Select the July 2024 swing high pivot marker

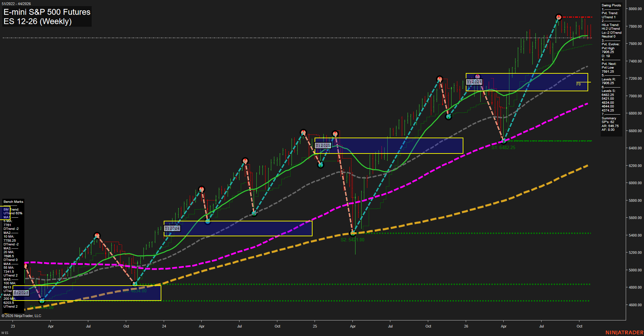click(245, 161)
